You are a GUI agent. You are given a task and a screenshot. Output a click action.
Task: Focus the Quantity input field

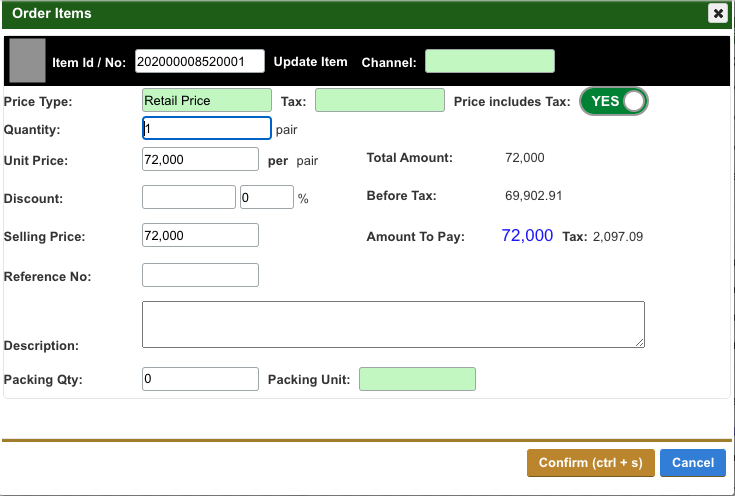point(206,129)
